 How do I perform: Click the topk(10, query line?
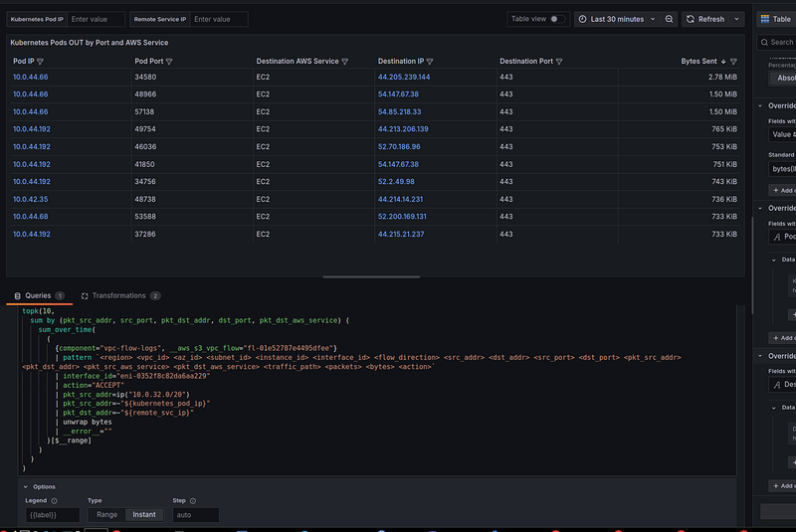point(38,311)
